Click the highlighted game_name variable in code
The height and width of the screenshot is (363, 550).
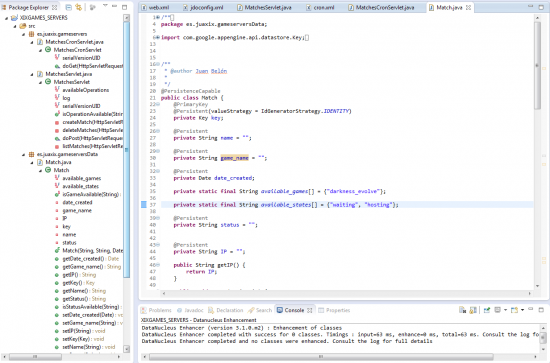[x=234, y=158]
